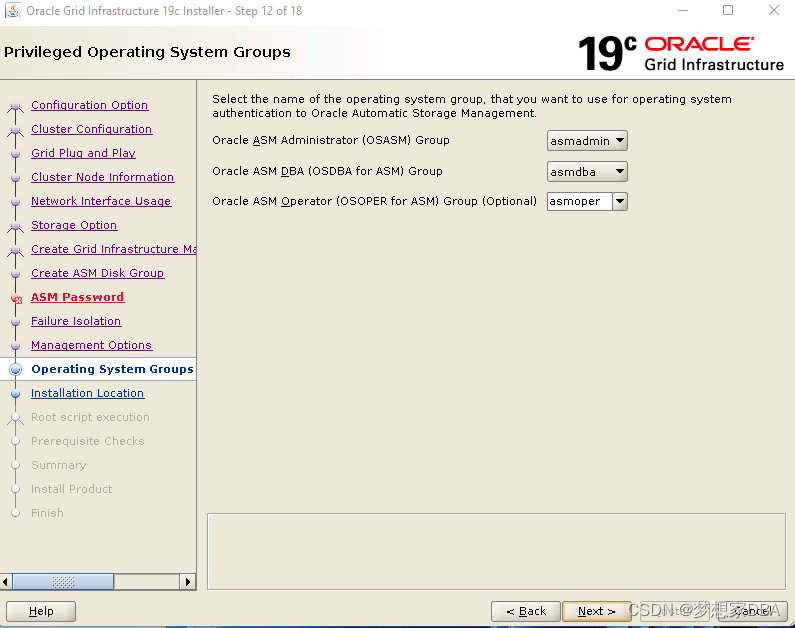This screenshot has width=795, height=628.
Task: Click the disabled Finish step
Action: (x=47, y=513)
